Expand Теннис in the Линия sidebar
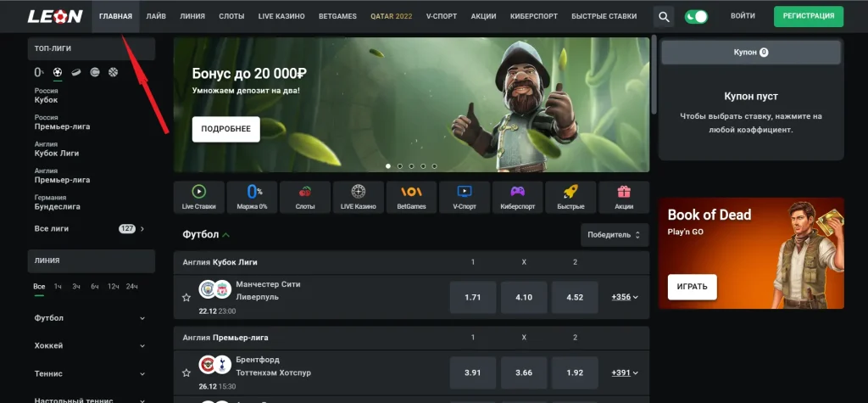The image size is (868, 403). [x=92, y=373]
